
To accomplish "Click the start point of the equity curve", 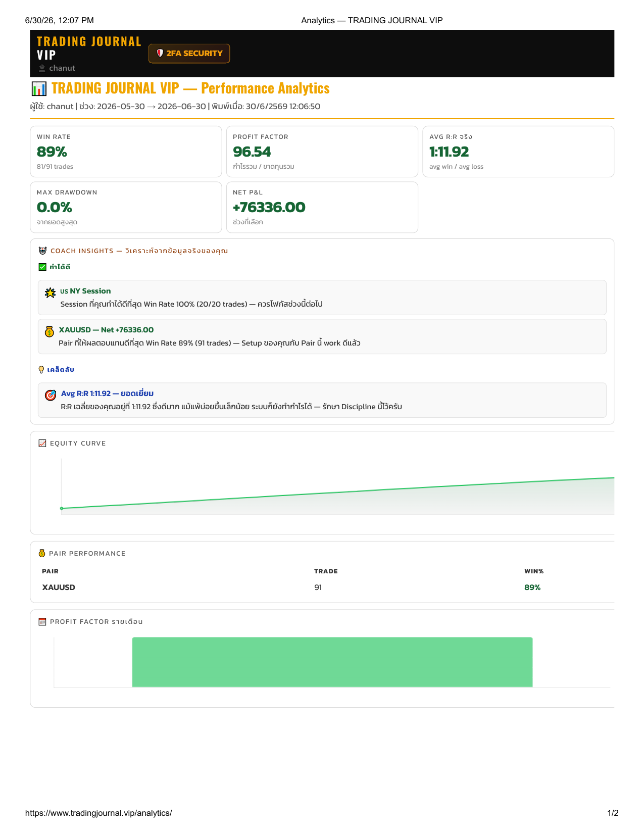I will (62, 508).
